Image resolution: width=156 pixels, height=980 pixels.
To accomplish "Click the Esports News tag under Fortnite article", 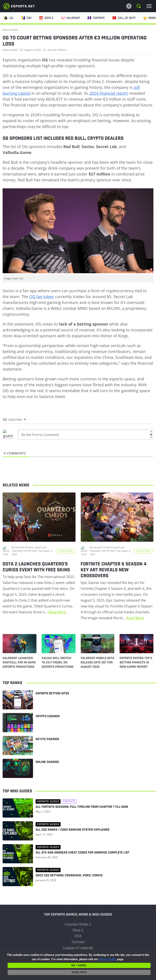I will (x=143, y=551).
